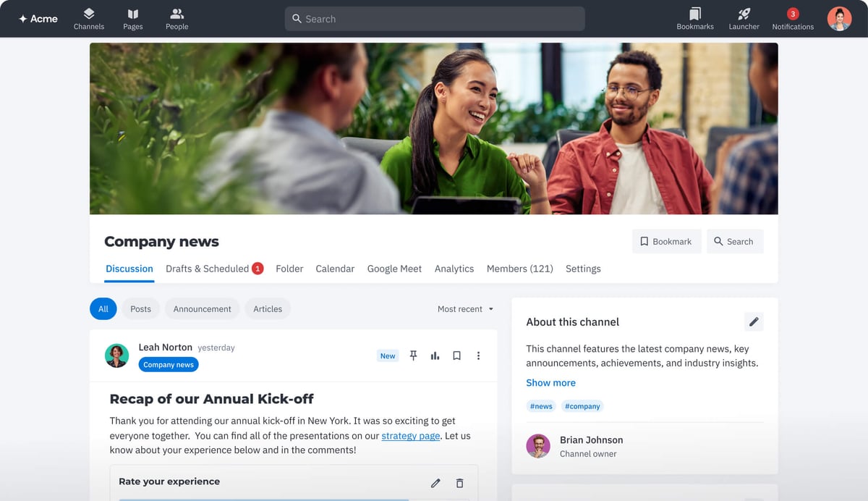Go to the People directory icon

click(176, 19)
